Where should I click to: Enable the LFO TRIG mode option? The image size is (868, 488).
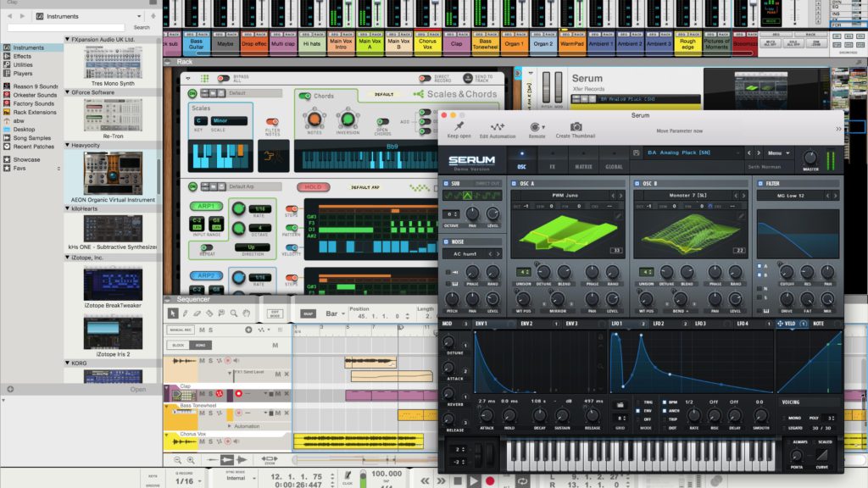click(x=638, y=402)
